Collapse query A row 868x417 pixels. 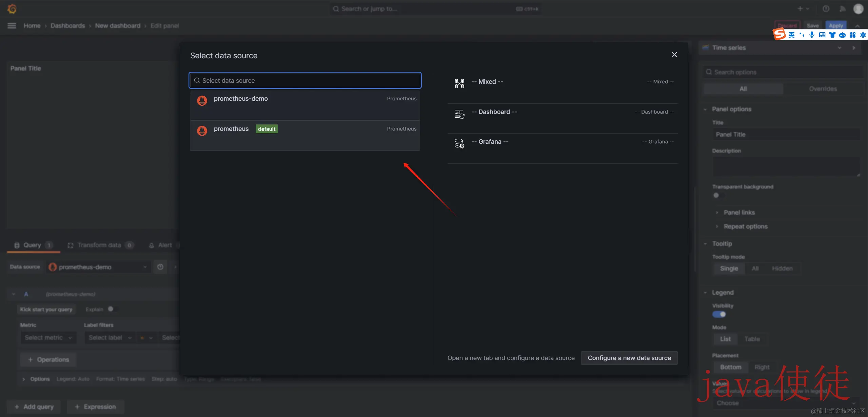pos(14,294)
